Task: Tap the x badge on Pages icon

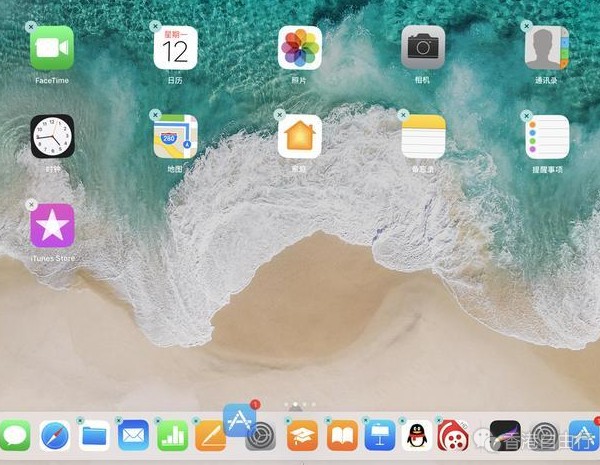Action: [196, 421]
